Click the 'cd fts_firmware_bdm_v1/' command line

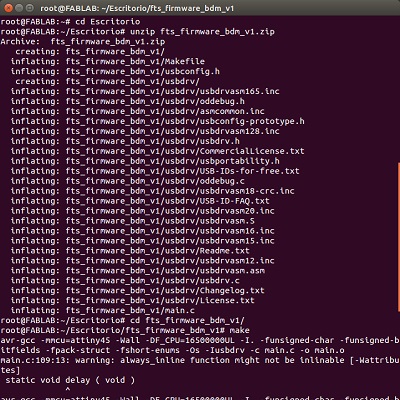point(123,322)
